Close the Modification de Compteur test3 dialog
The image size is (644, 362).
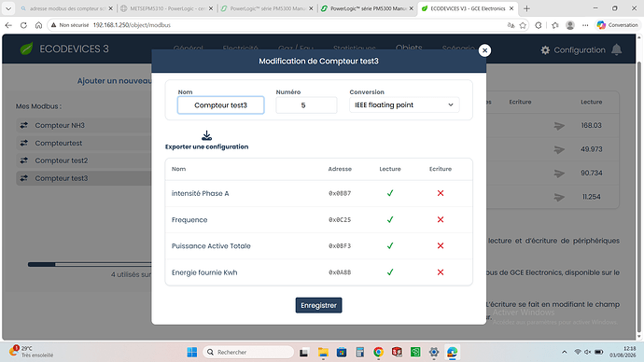(x=484, y=50)
